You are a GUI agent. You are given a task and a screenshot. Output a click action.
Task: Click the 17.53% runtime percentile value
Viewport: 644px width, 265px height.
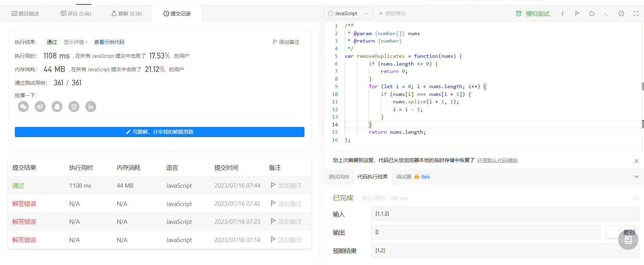(x=160, y=56)
